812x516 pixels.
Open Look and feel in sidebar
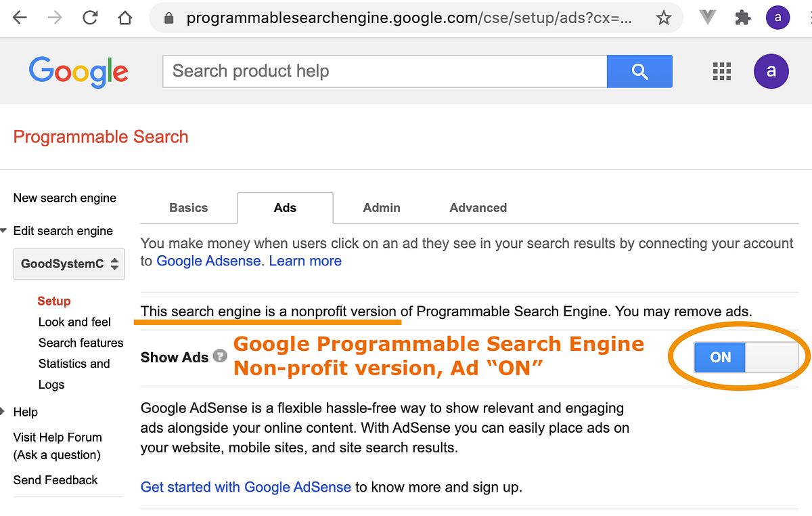74,322
